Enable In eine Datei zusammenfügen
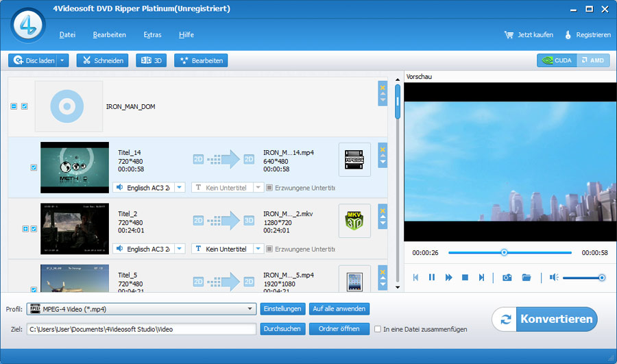The height and width of the screenshot is (364, 617). click(377, 329)
